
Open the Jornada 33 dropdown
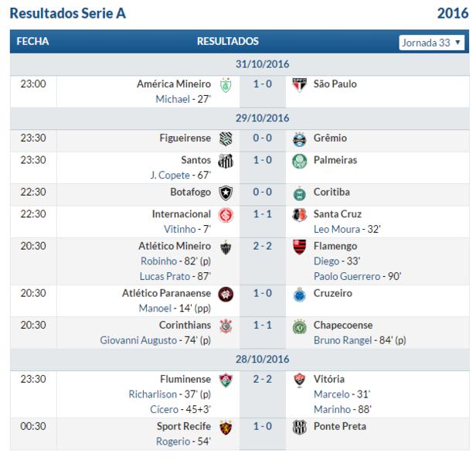click(431, 43)
